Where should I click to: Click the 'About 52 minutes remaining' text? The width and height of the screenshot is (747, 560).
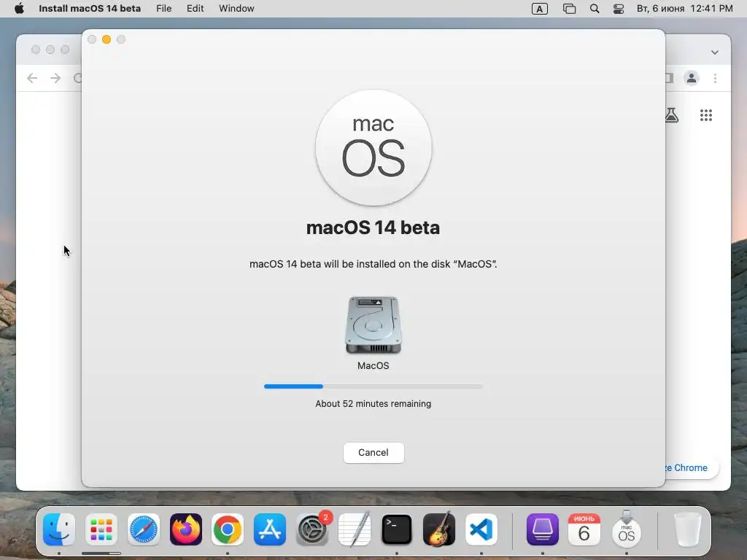tap(373, 404)
